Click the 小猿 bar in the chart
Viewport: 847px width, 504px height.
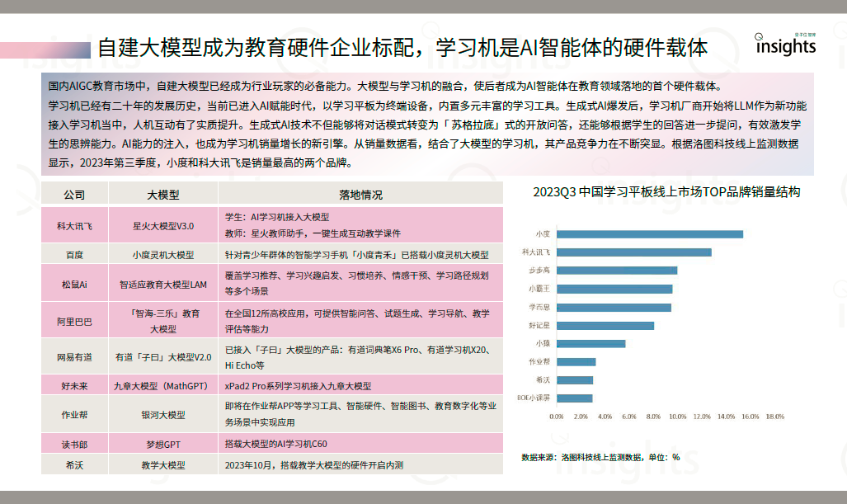click(x=591, y=344)
